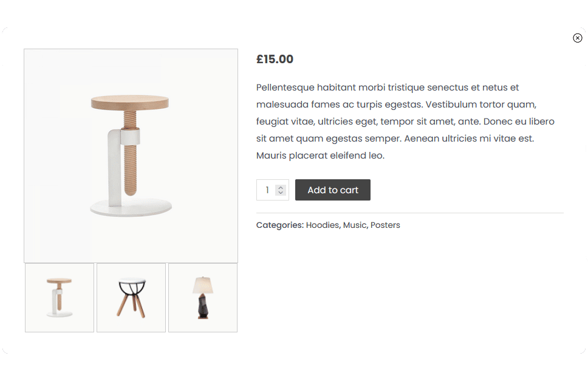588x381 pixels.
Task: Visit the Posters category link
Action: (x=385, y=225)
